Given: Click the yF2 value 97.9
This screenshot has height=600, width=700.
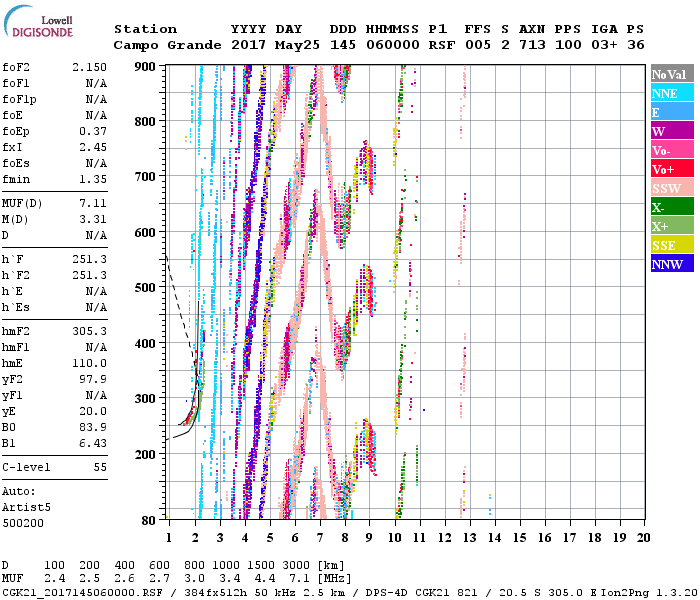Looking at the screenshot, I should click(93, 379).
